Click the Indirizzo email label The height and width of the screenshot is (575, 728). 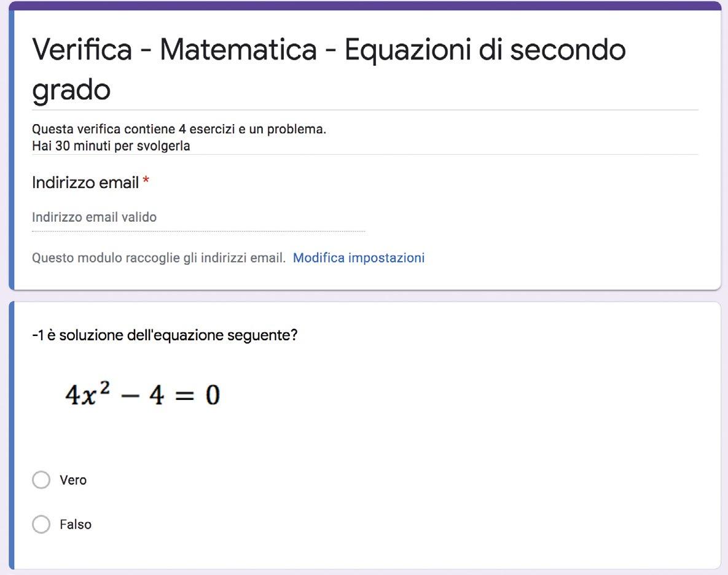(85, 182)
